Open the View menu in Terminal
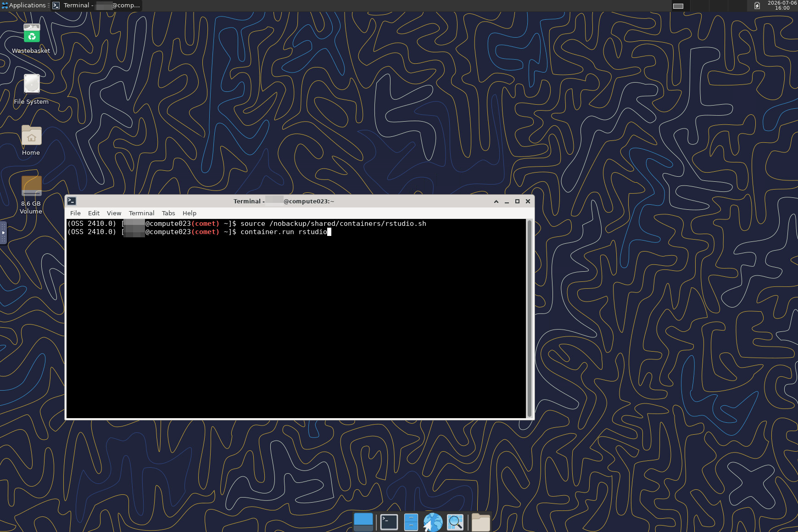798x532 pixels. (x=114, y=213)
